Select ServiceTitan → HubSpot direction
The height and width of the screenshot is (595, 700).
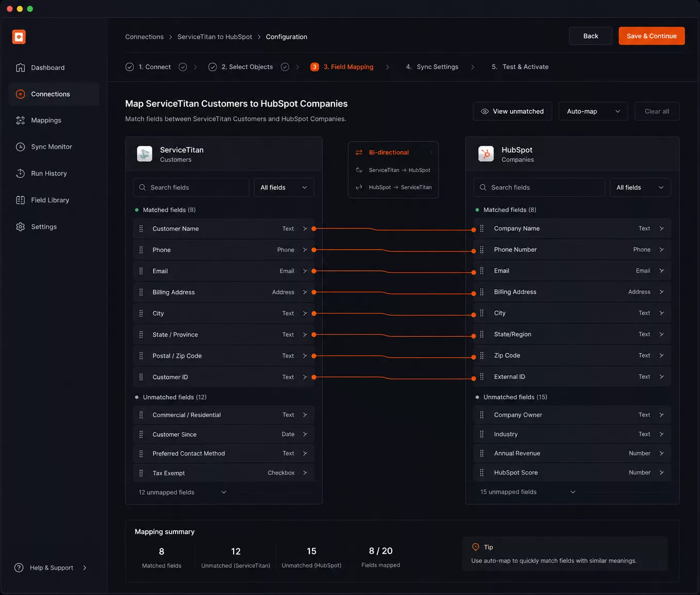tap(393, 170)
